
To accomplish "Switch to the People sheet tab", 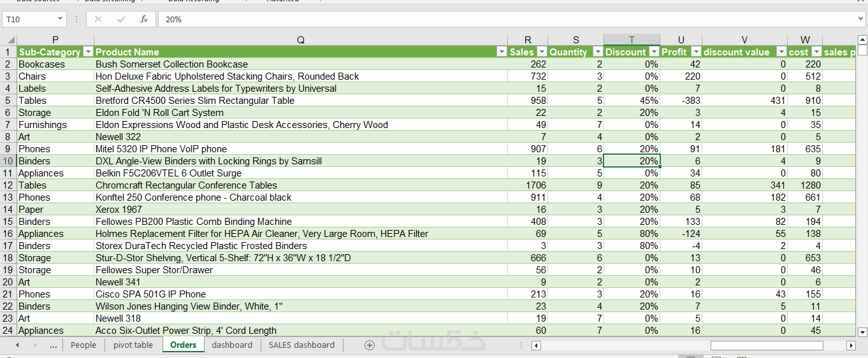I will [83, 345].
